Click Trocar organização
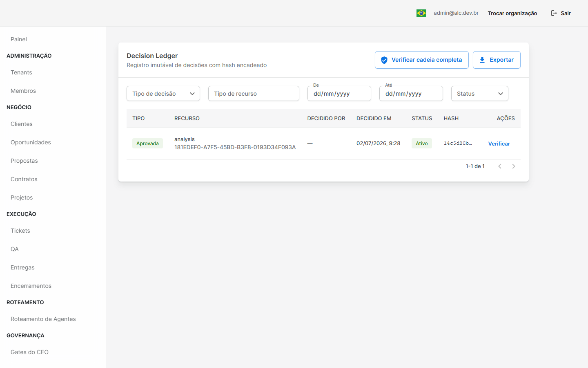Image resolution: width=588 pixels, height=368 pixels. [x=512, y=13]
